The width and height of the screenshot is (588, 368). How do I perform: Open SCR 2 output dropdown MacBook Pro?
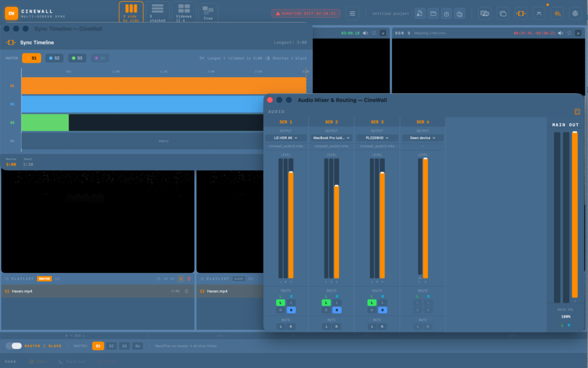point(331,138)
